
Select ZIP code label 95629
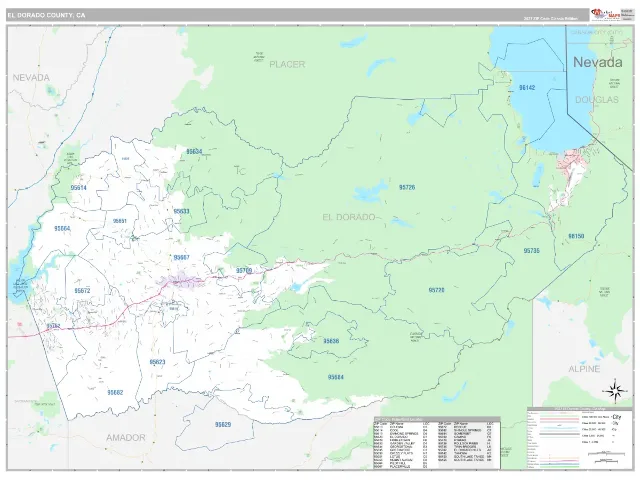click(x=223, y=424)
